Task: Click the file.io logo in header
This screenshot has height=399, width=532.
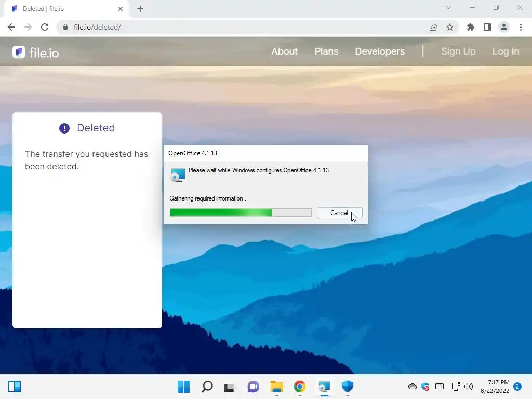Action: click(36, 52)
